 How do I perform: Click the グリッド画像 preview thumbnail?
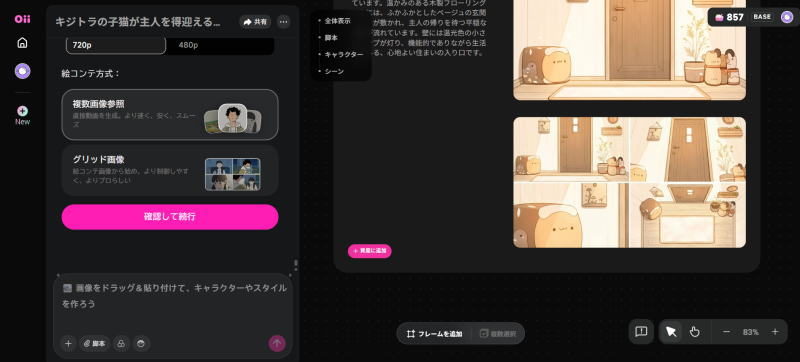pyautogui.click(x=233, y=174)
